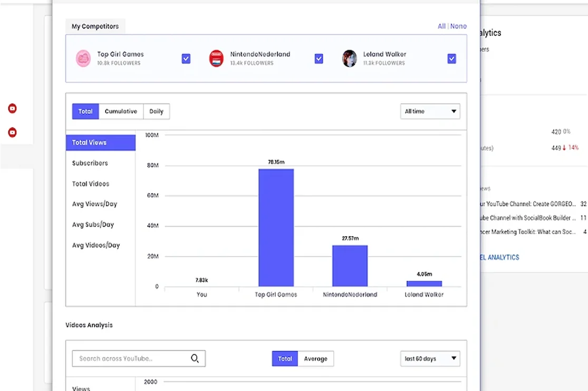Select the Average button in Videos Analysis
The width and height of the screenshot is (588, 391).
click(x=315, y=359)
